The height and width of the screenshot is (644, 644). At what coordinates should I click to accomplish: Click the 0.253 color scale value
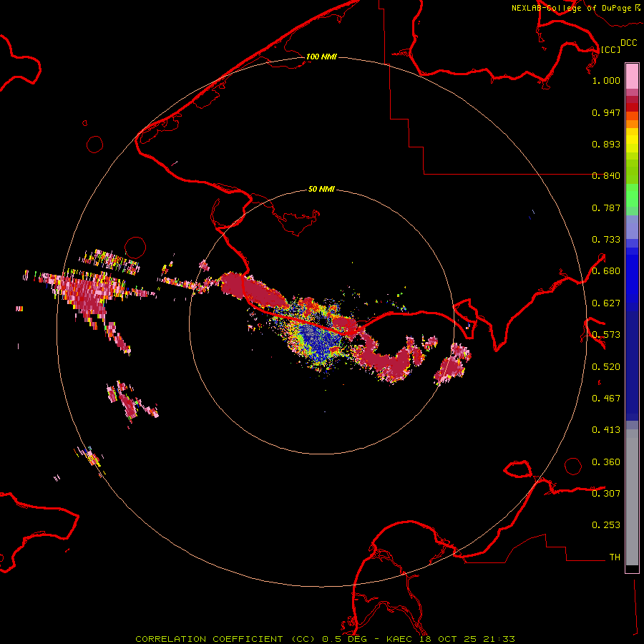point(606,525)
